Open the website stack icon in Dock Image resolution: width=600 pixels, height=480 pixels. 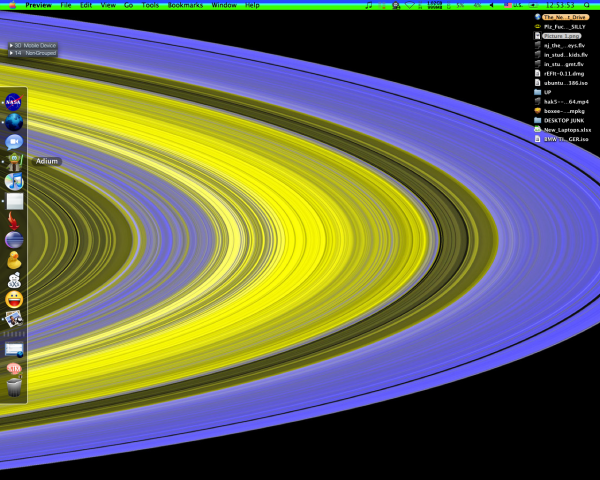pos(14,349)
